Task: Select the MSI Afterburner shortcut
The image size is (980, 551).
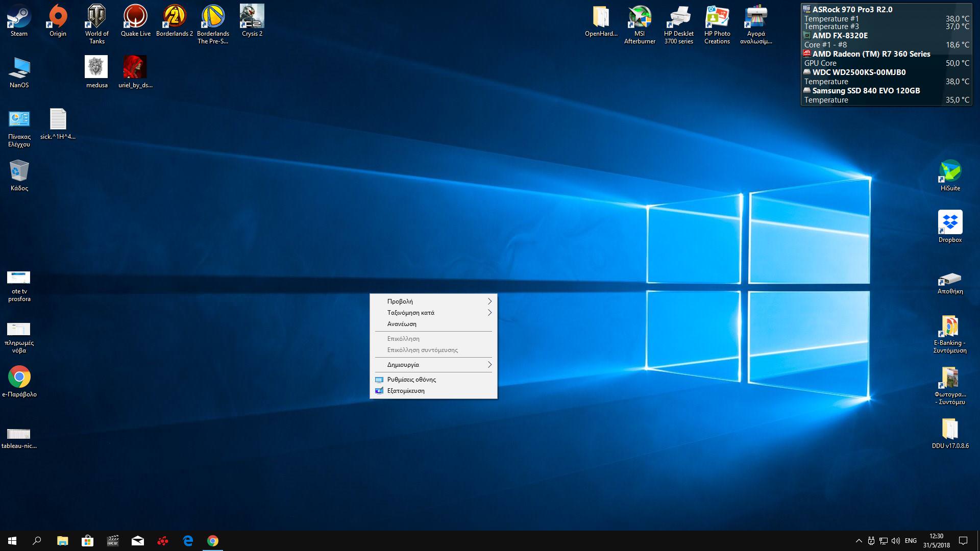Action: click(640, 24)
